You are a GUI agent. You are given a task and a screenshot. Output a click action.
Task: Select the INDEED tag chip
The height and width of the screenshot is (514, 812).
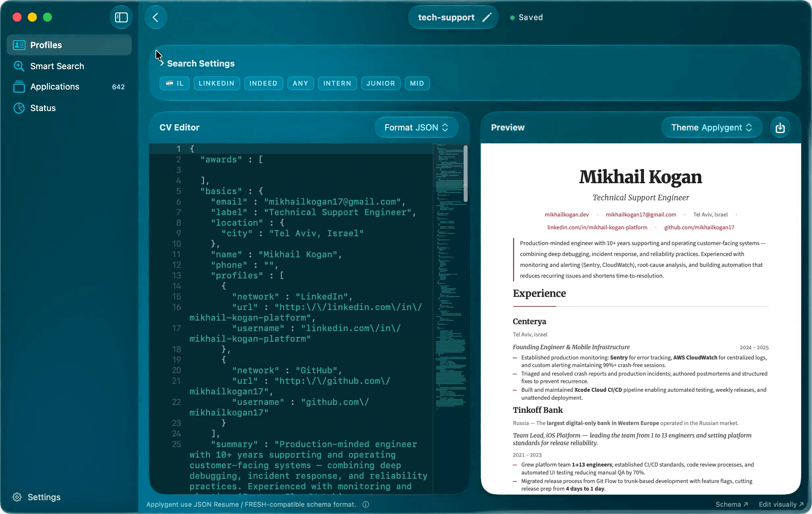(x=263, y=83)
